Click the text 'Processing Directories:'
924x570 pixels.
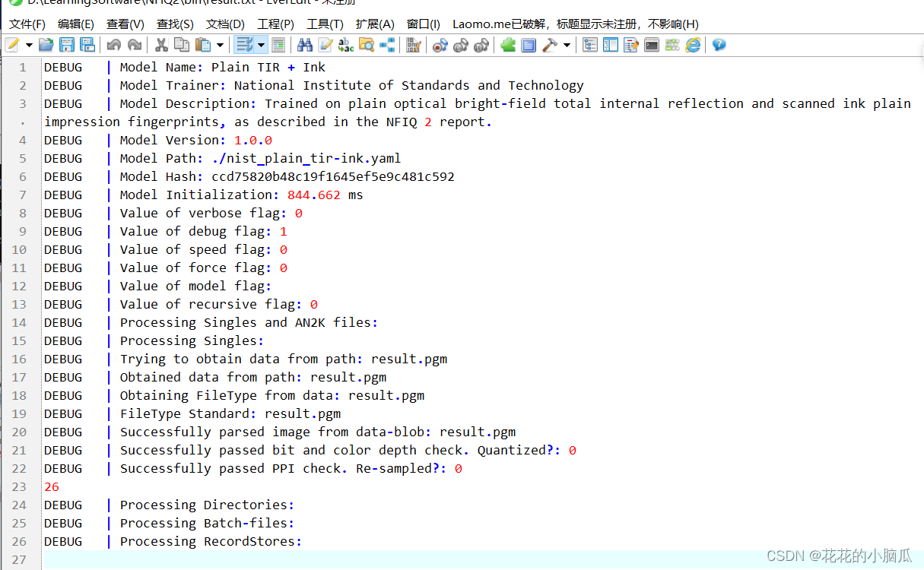point(207,505)
